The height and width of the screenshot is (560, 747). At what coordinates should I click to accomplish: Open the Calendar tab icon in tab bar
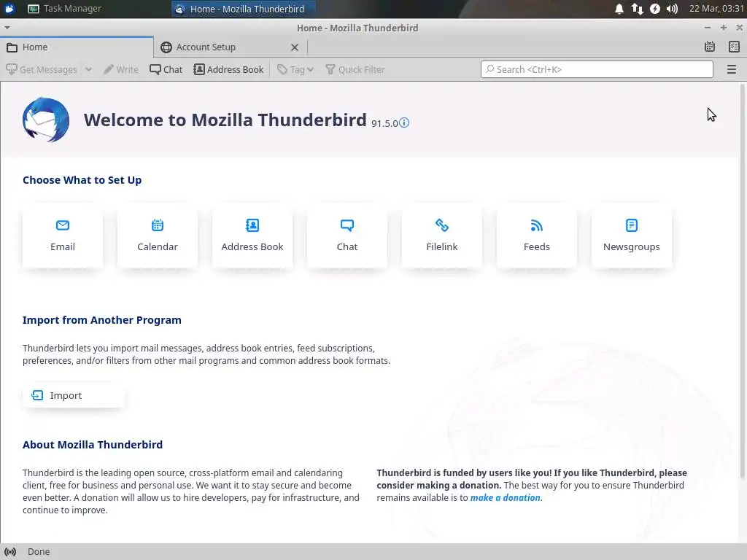(710, 47)
